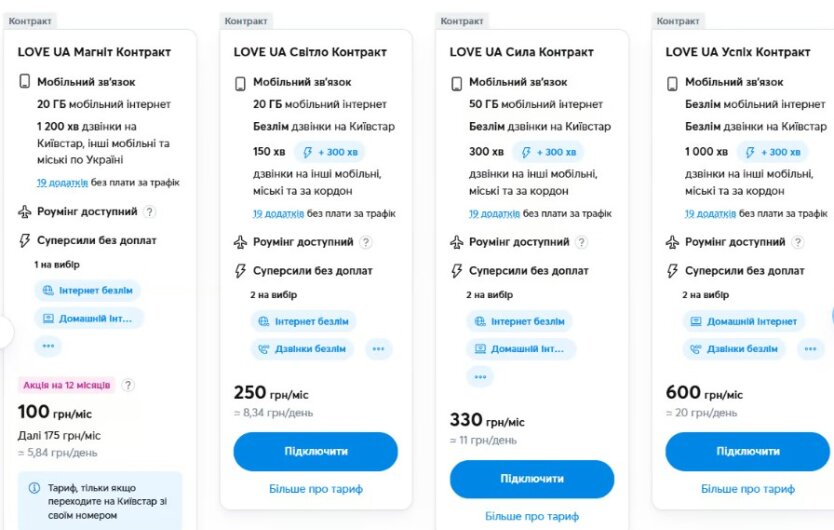Click +300 хв bonus badge in Світло card
This screenshot has width=834, height=530.
coord(330,152)
